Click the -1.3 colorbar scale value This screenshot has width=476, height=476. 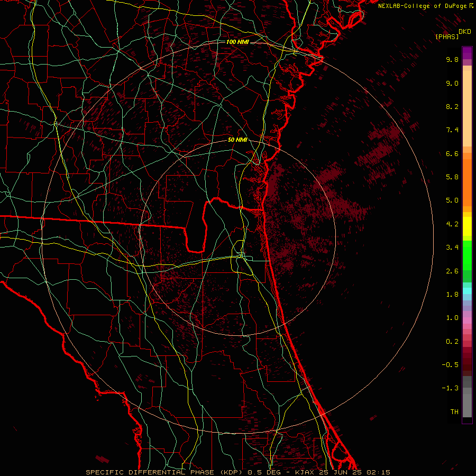(450, 388)
